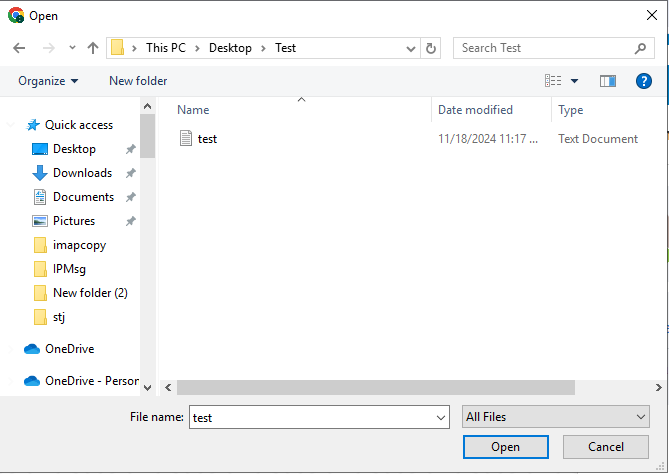This screenshot has width=669, height=474.
Task: Click the Pictures sidebar icon
Action: (x=40, y=221)
